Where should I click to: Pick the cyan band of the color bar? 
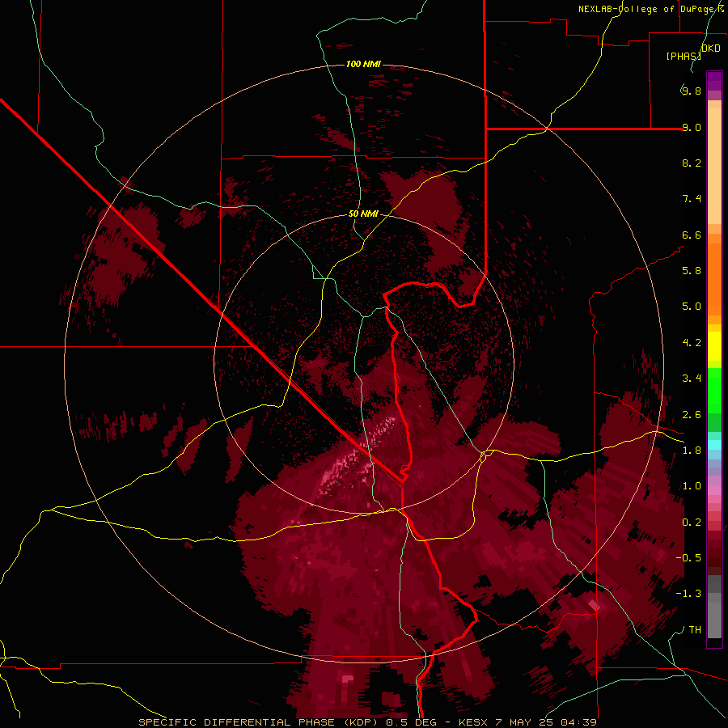pyautogui.click(x=714, y=445)
